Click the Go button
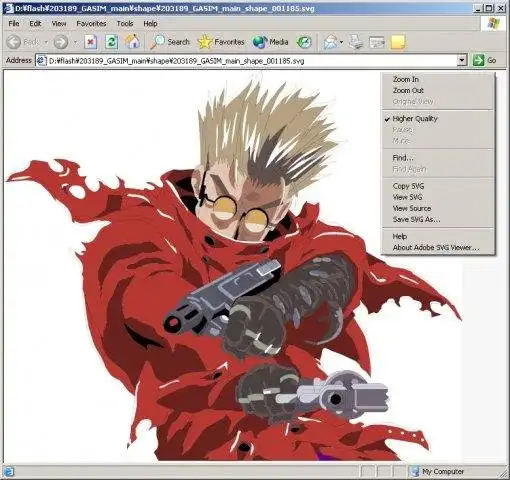The height and width of the screenshot is (480, 510). (485, 60)
